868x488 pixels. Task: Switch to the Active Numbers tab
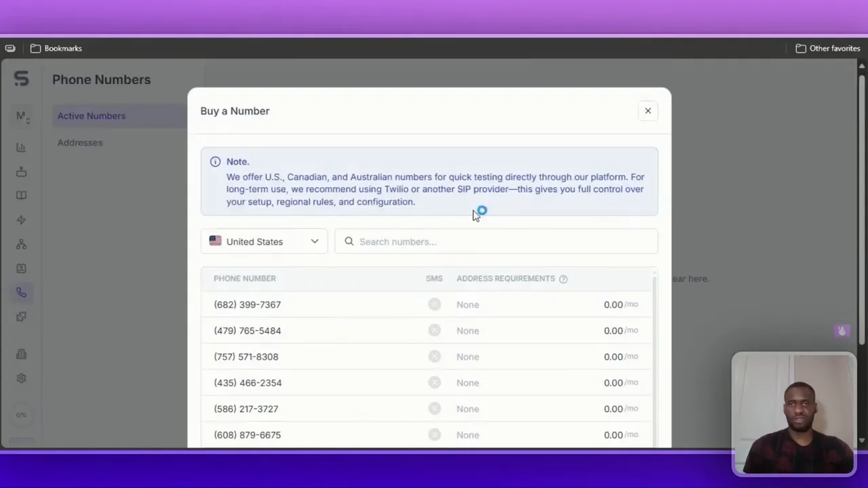pos(92,116)
